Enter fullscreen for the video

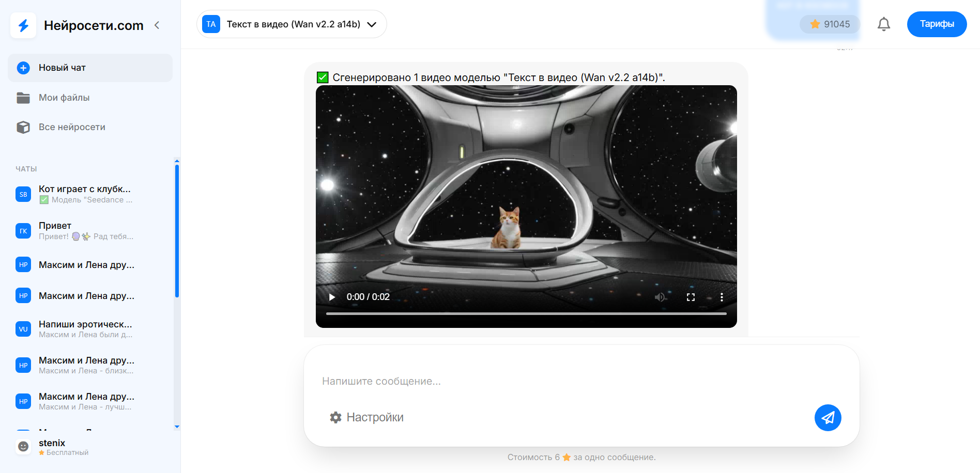691,297
